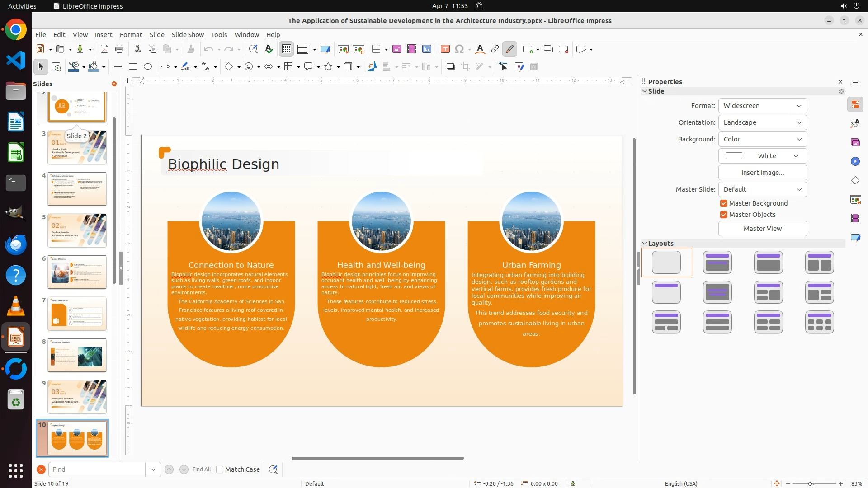Image resolution: width=868 pixels, height=488 pixels.
Task: Open the Orientation dropdown showing Landscape
Action: coord(762,122)
